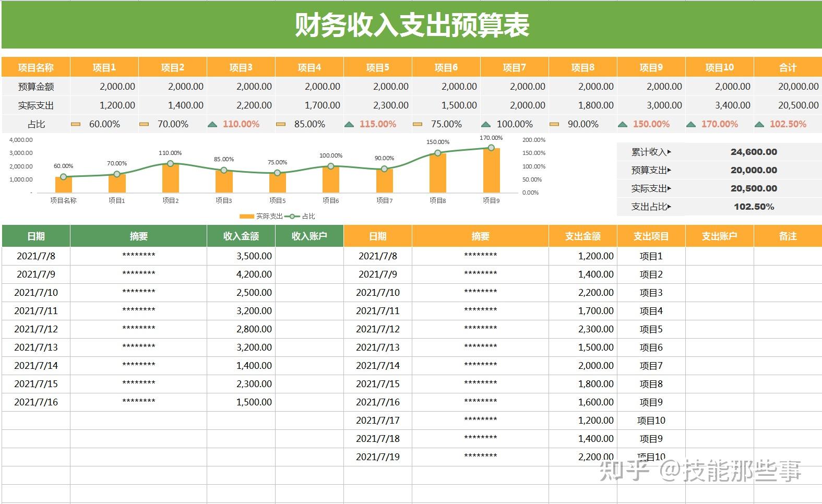Select the green 收入账户 column header
Image resolution: width=822 pixels, height=504 pixels.
[309, 236]
